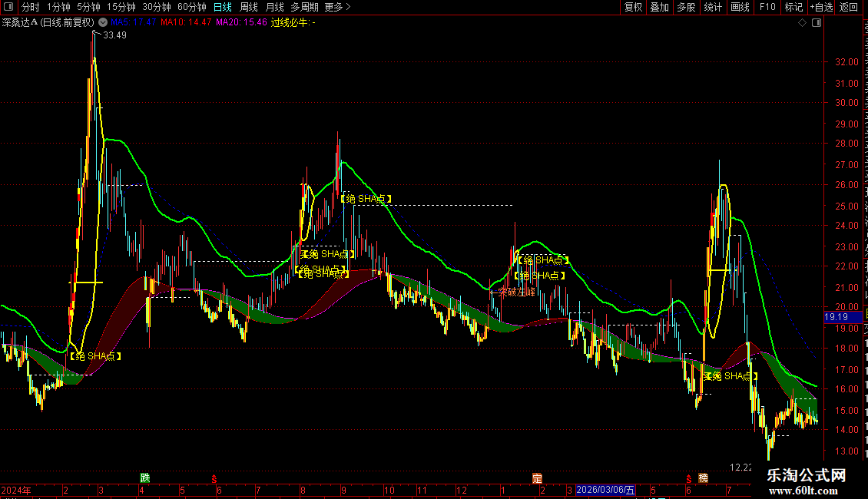
Task: Click the 榜 event marker icon
Action: (x=703, y=478)
